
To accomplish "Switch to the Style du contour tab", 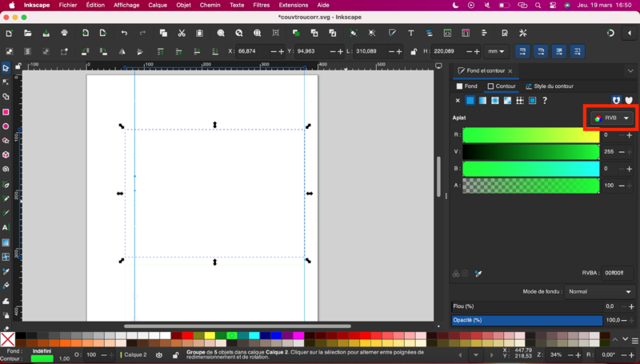I will (x=549, y=86).
